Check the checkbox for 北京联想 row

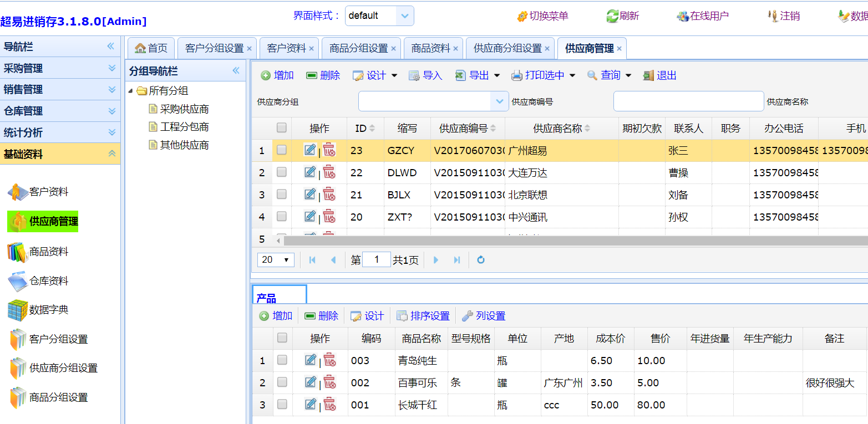282,194
